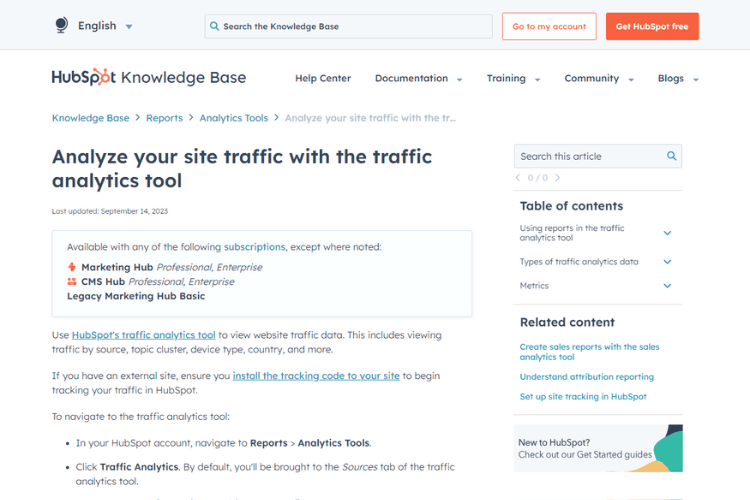Open Help Center menu item

click(x=323, y=78)
